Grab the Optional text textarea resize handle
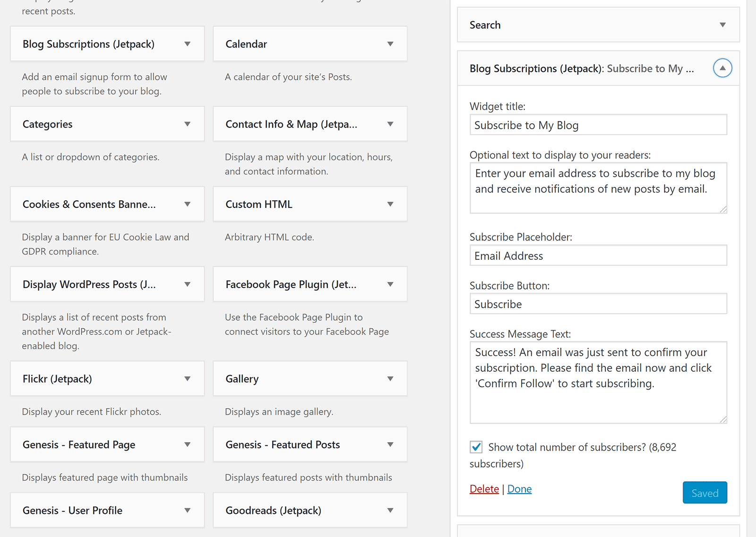This screenshot has width=756, height=537. (723, 209)
